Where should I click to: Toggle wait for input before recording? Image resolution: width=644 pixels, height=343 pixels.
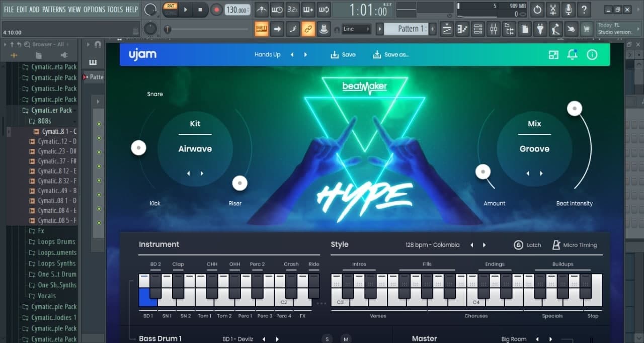(x=277, y=9)
